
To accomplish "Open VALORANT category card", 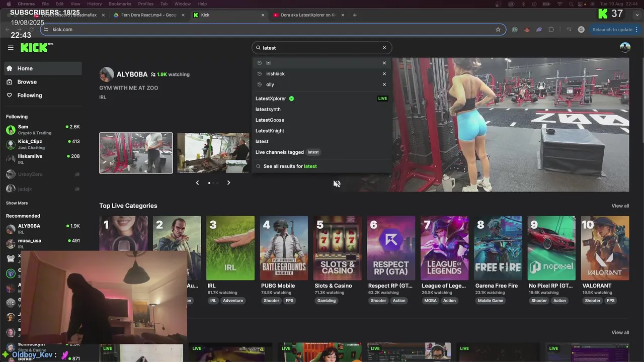I will coord(605,248).
